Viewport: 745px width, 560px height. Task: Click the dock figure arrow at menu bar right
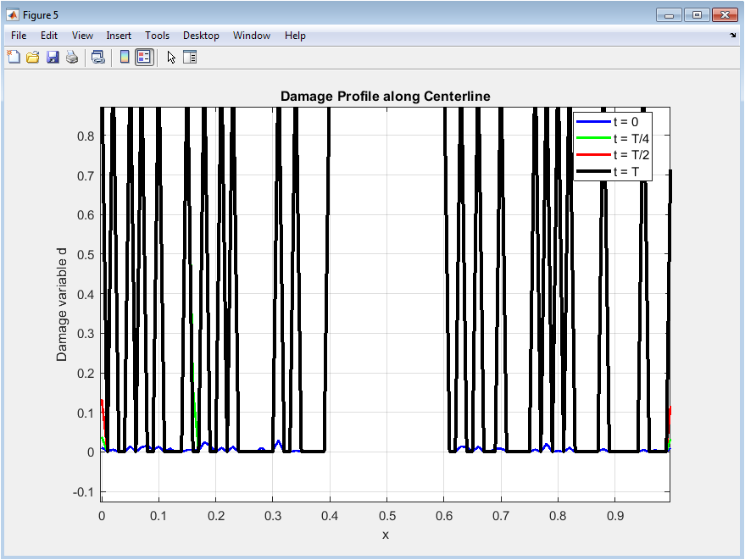[x=732, y=36]
